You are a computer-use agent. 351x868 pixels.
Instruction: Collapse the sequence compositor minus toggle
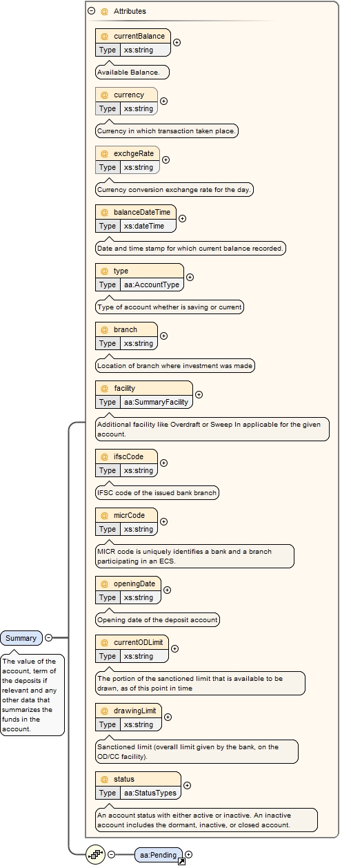click(111, 855)
